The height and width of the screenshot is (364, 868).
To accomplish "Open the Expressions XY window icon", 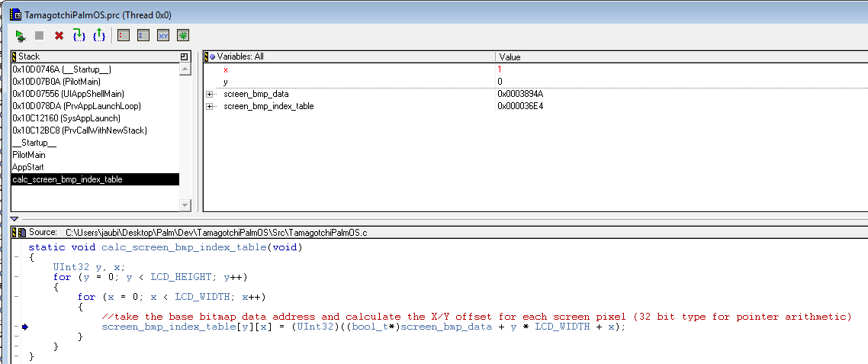I will [163, 36].
